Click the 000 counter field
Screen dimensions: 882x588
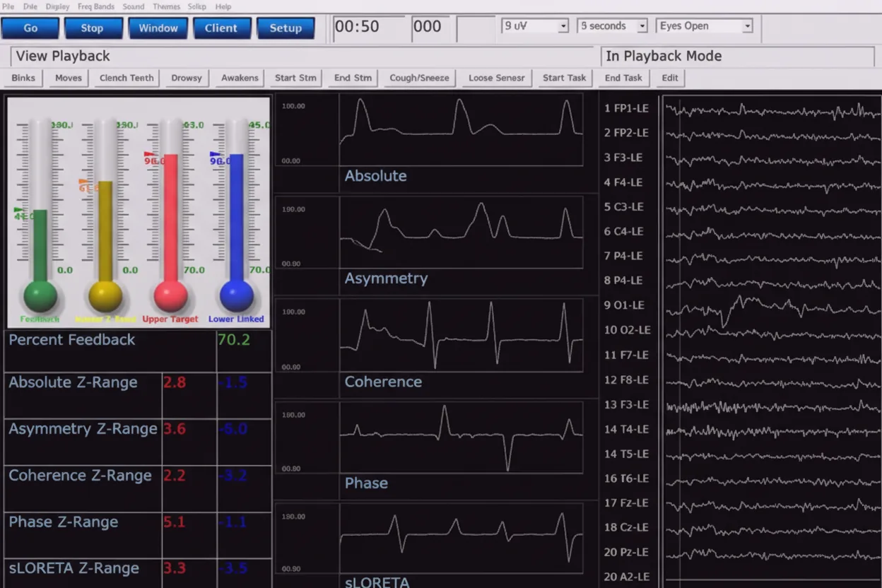click(430, 27)
